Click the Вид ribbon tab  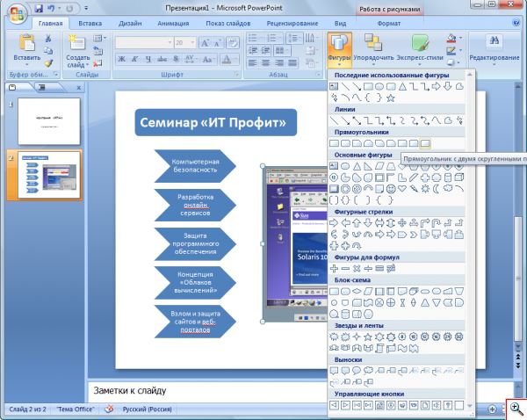(x=340, y=24)
